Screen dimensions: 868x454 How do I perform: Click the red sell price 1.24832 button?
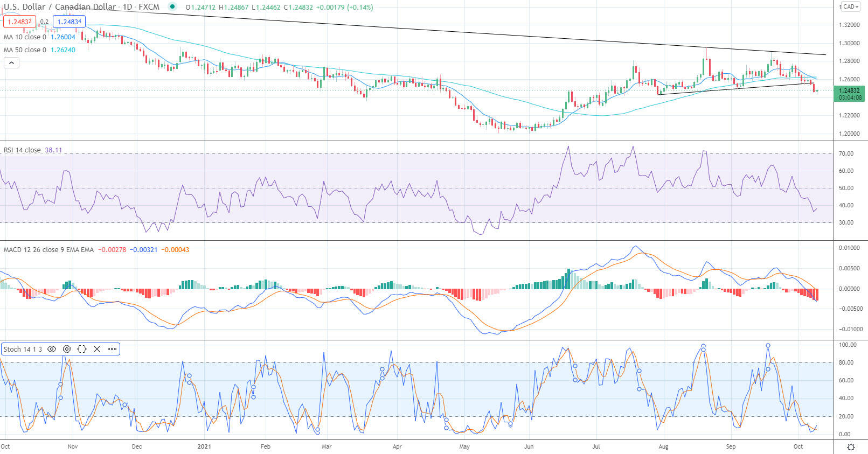point(19,22)
